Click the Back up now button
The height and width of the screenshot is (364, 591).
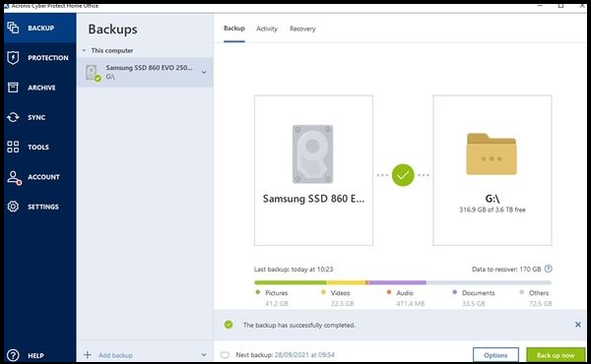556,355
